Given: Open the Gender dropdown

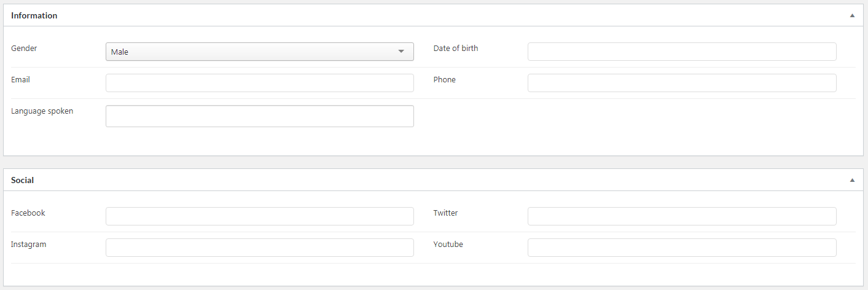Looking at the screenshot, I should pyautogui.click(x=259, y=52).
